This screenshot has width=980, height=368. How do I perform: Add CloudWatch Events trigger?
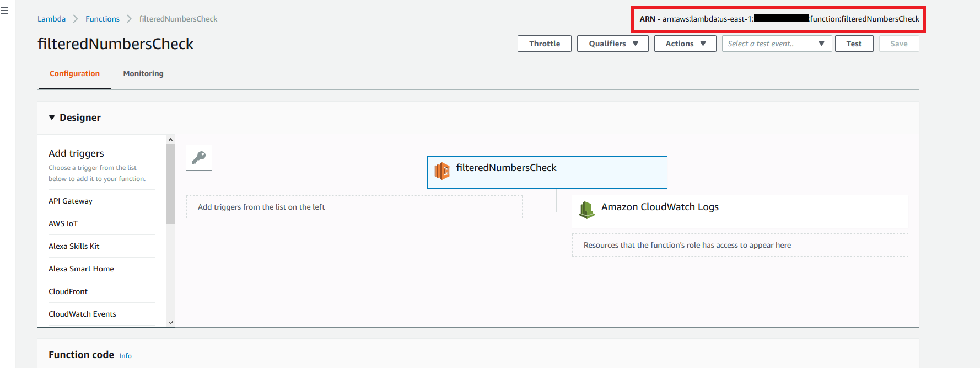click(x=82, y=314)
